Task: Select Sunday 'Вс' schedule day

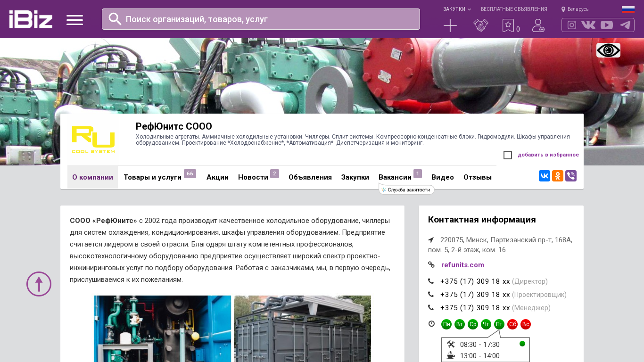Action: (x=526, y=324)
